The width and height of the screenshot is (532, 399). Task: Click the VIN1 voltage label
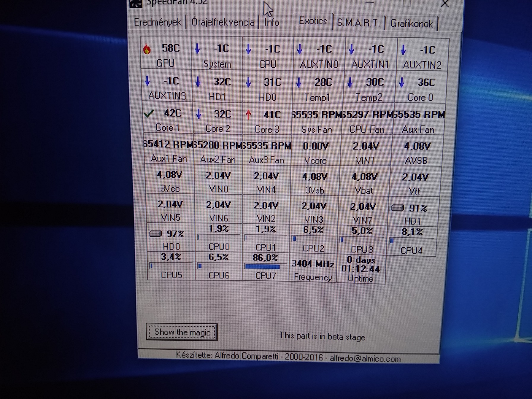[365, 160]
